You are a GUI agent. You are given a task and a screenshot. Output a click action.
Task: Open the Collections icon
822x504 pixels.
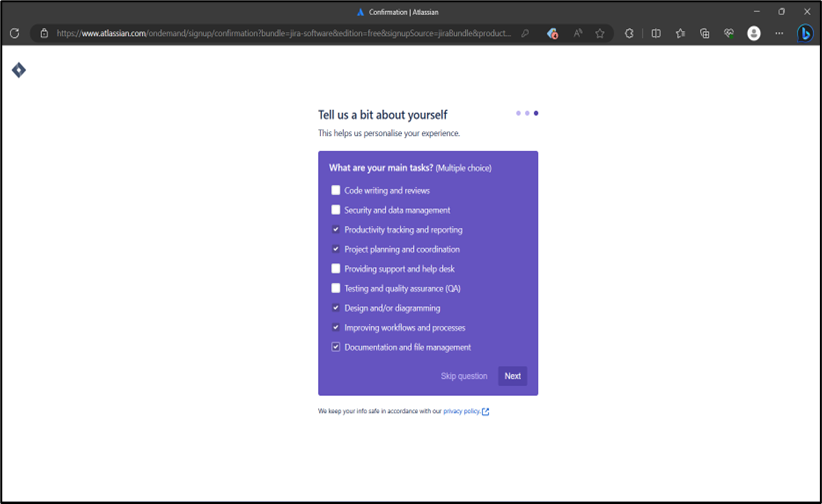tap(705, 34)
